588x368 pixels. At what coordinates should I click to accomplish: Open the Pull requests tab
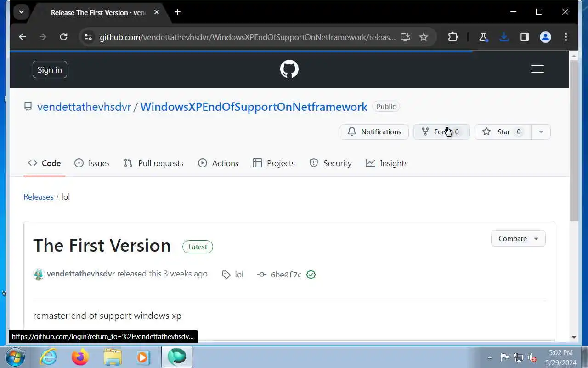tap(153, 163)
